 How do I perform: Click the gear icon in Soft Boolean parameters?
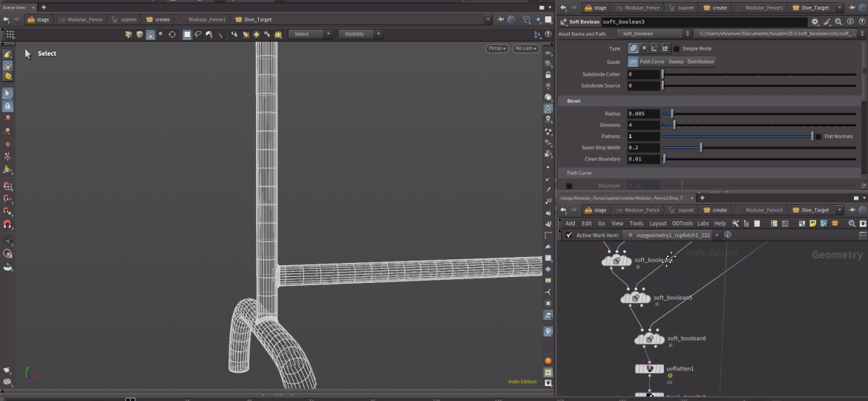pyautogui.click(x=815, y=22)
